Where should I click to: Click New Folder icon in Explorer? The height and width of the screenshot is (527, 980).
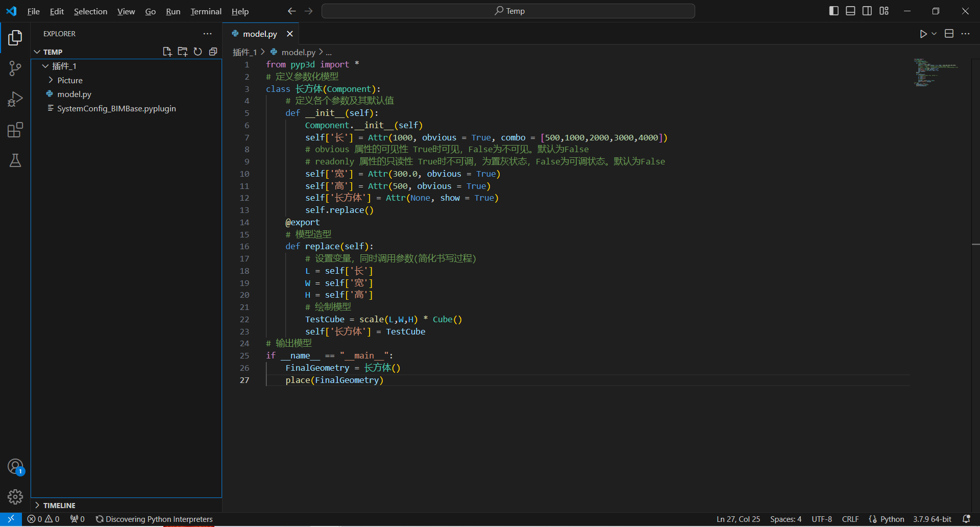182,52
